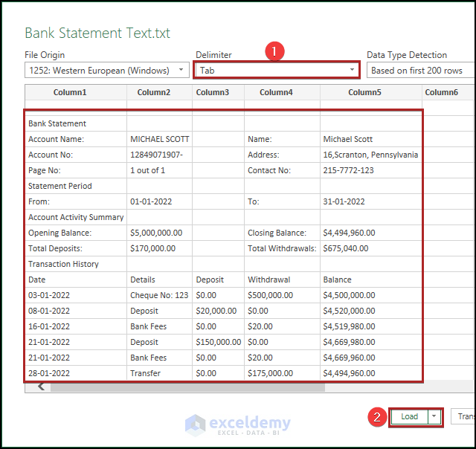
Task: Click the '215-7772-123' cell
Action: click(370, 170)
